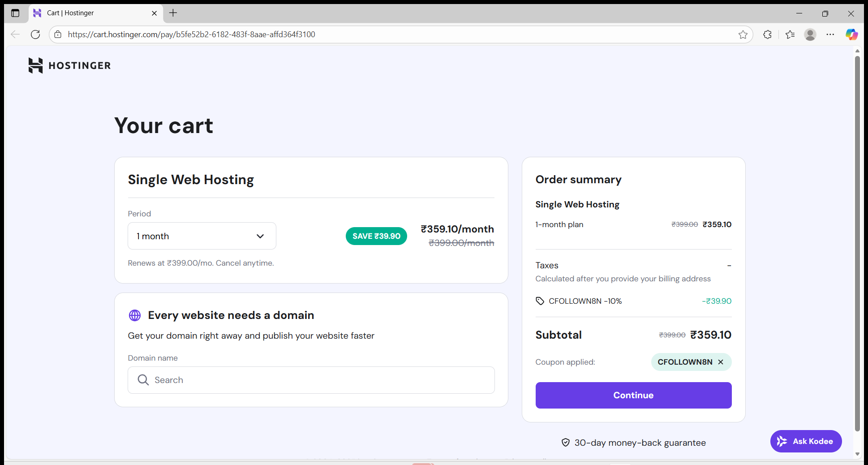Click the vertical page scrollbar

tap(857, 242)
